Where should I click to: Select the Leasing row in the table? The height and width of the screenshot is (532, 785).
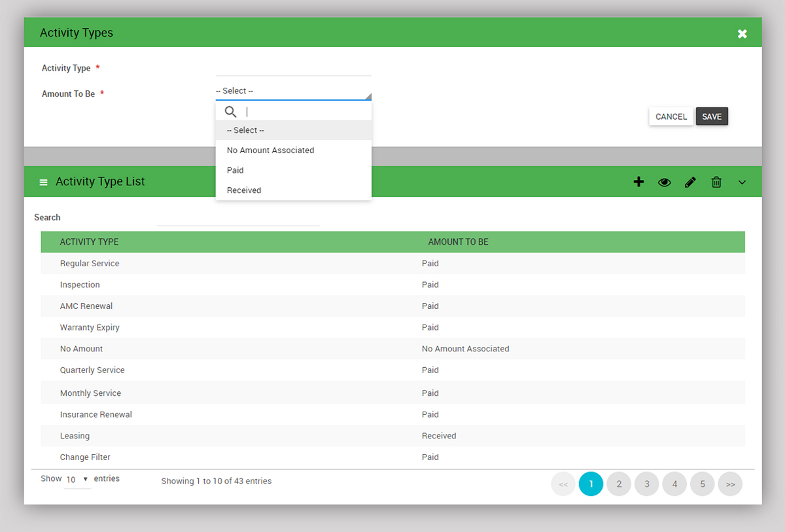[x=75, y=436]
